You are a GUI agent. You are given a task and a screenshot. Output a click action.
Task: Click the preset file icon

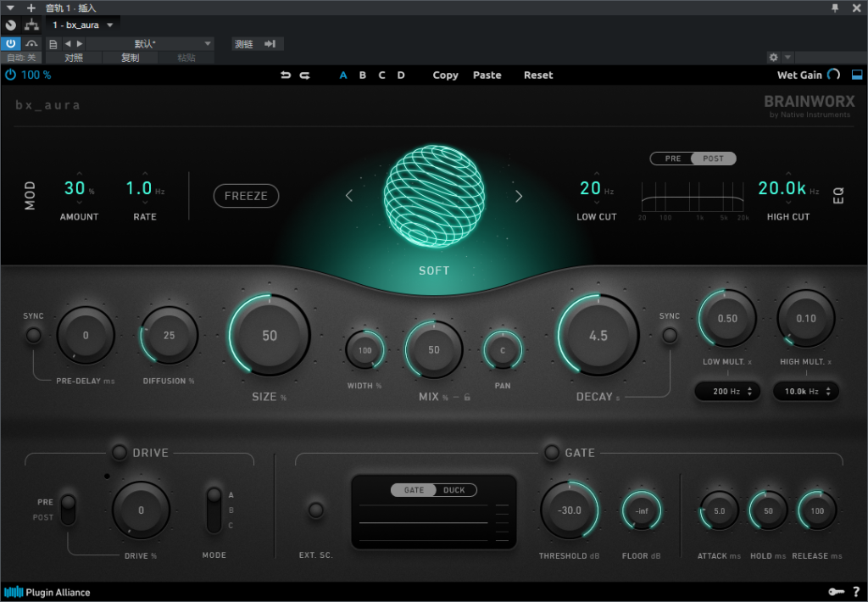[53, 44]
